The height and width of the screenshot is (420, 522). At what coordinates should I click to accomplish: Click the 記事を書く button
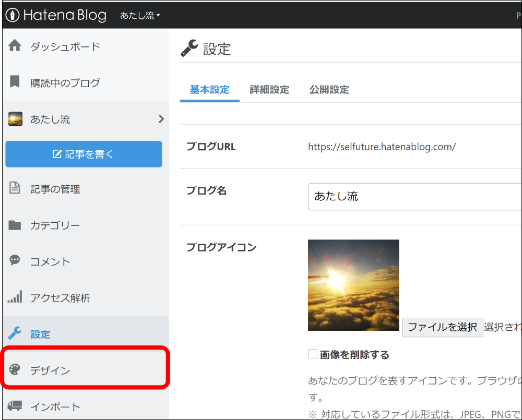tap(84, 154)
